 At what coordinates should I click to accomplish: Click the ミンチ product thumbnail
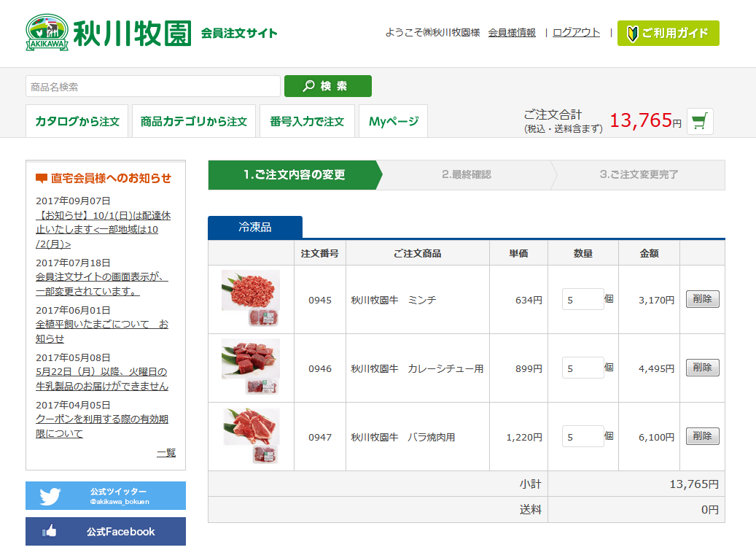coord(251,298)
